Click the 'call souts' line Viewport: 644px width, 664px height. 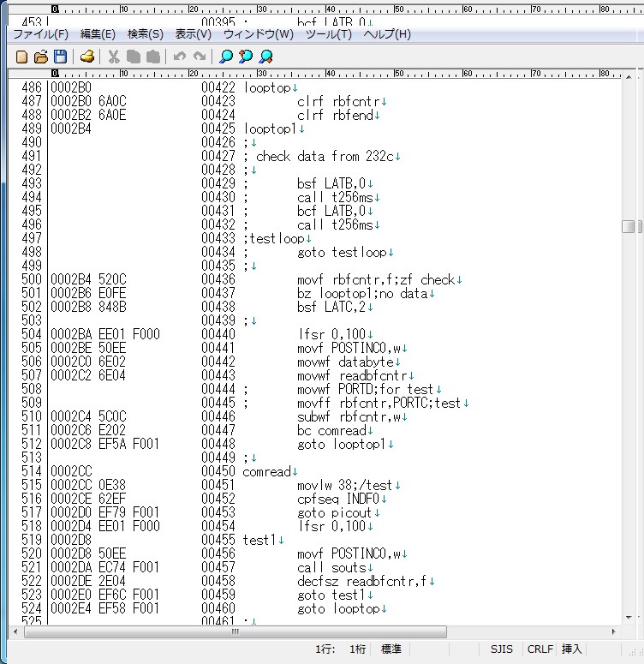coord(331,567)
